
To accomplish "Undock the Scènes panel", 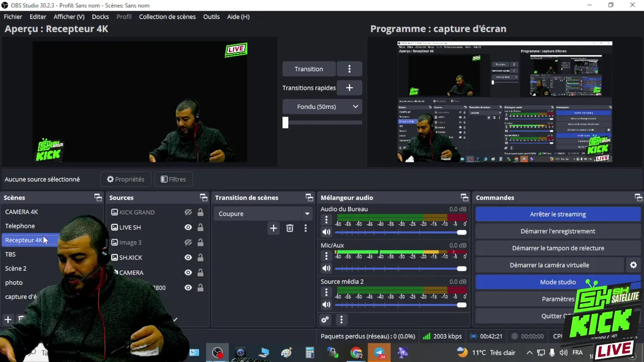I will click(x=98, y=198).
